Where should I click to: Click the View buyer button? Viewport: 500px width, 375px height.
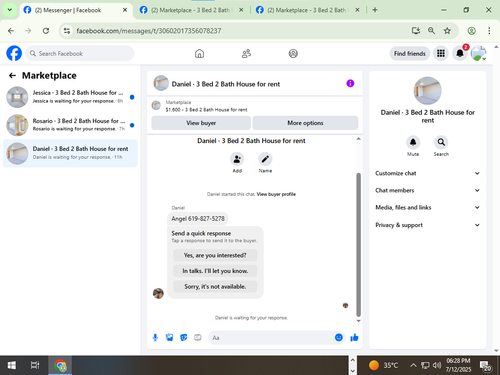[201, 123]
